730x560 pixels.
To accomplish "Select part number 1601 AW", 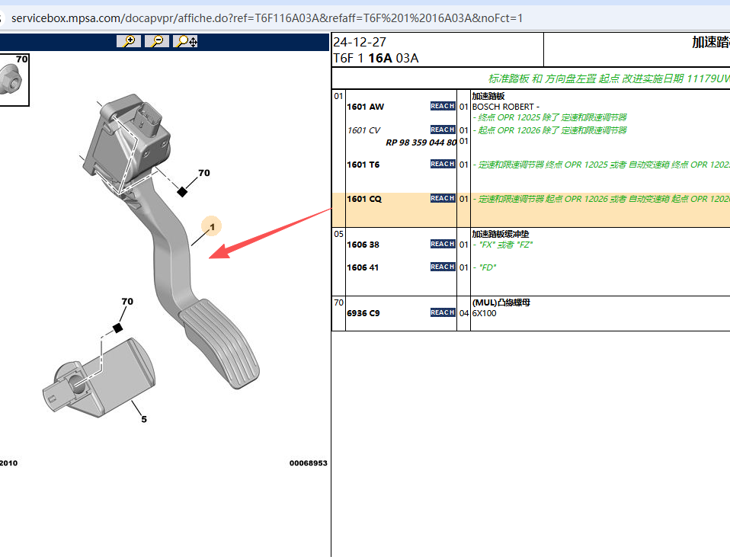I will pyautogui.click(x=366, y=107).
